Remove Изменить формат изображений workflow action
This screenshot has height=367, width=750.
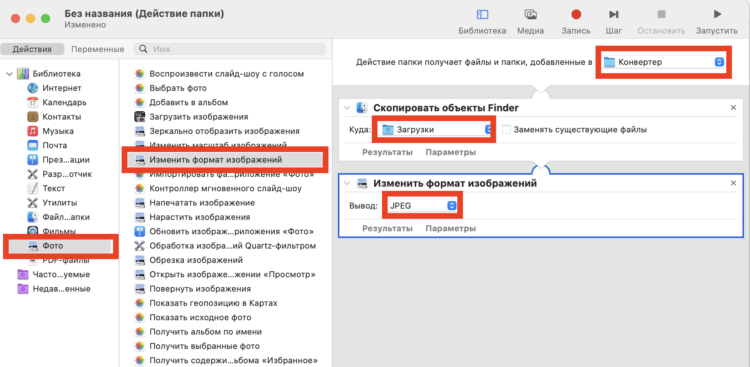pos(733,183)
